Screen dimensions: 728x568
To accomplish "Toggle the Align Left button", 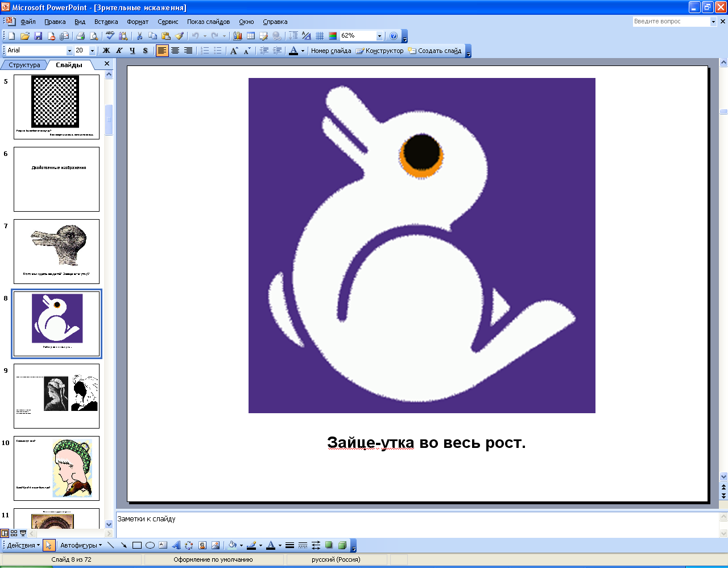I will [162, 51].
